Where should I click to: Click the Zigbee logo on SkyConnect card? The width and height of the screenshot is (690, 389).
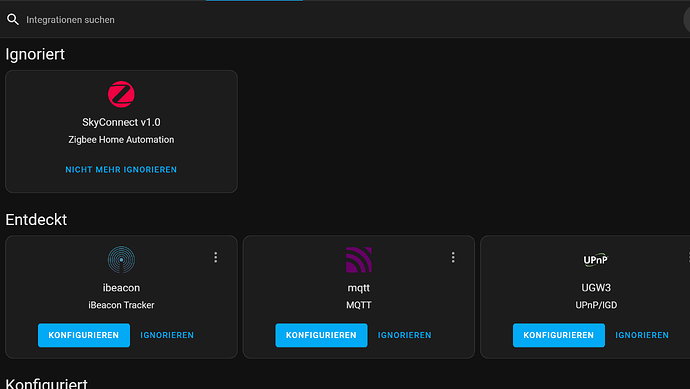tap(121, 94)
